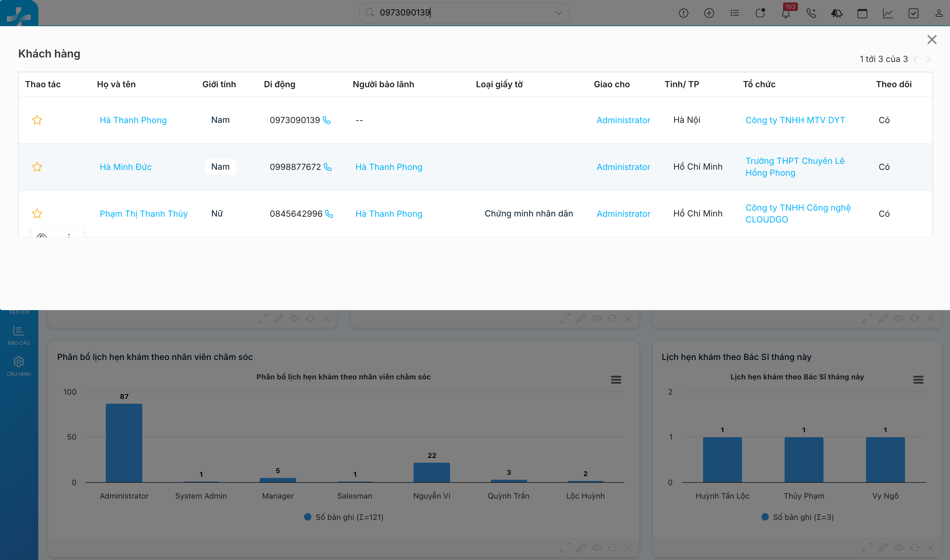Open Cấu Hình settings in the sidebar
The width and height of the screenshot is (950, 560).
coord(19,366)
